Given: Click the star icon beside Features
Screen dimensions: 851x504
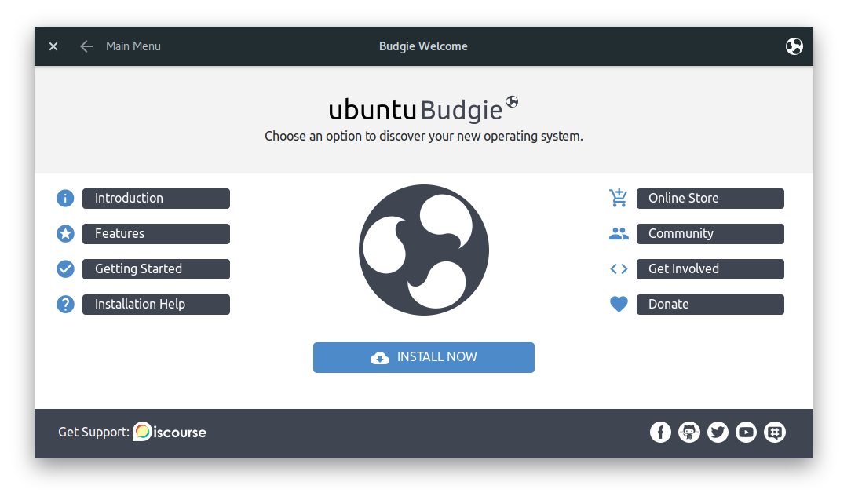Looking at the screenshot, I should (x=65, y=234).
